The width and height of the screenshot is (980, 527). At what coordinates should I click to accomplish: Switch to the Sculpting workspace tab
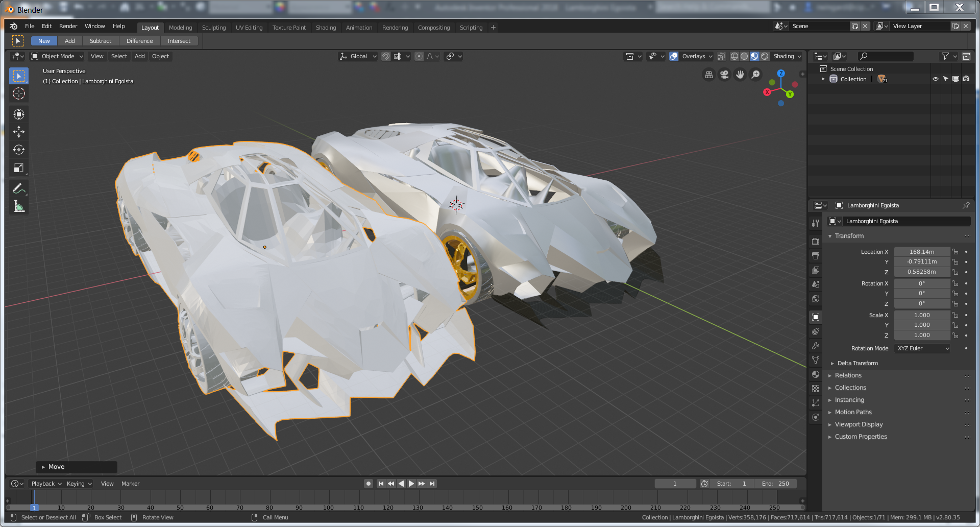(x=214, y=28)
